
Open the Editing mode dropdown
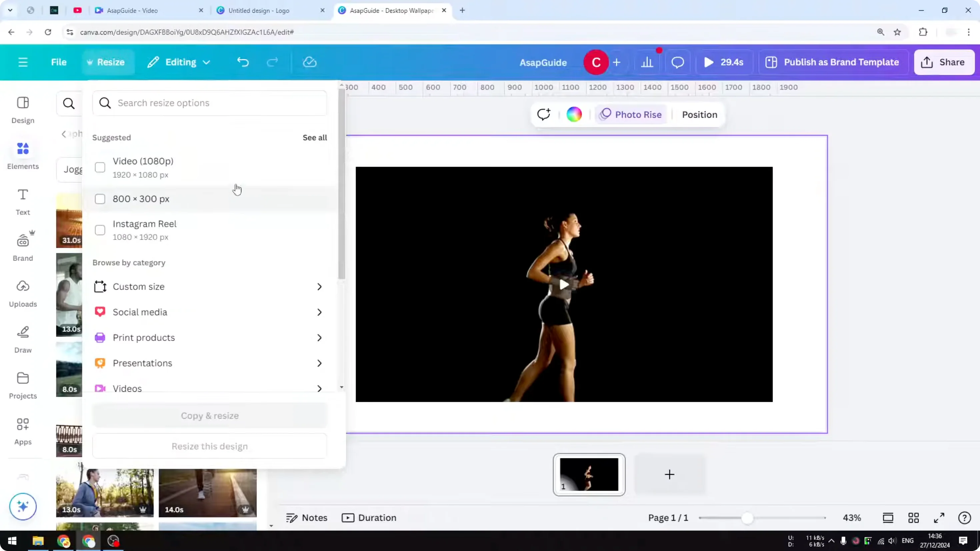[178, 62]
